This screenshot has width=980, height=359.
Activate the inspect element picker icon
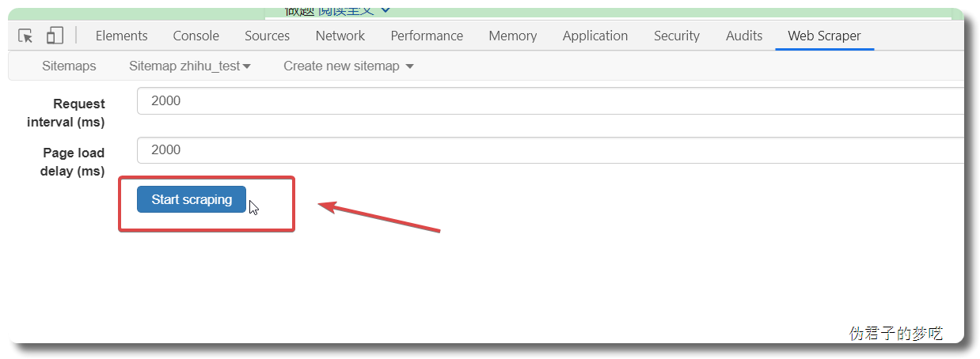pos(26,36)
